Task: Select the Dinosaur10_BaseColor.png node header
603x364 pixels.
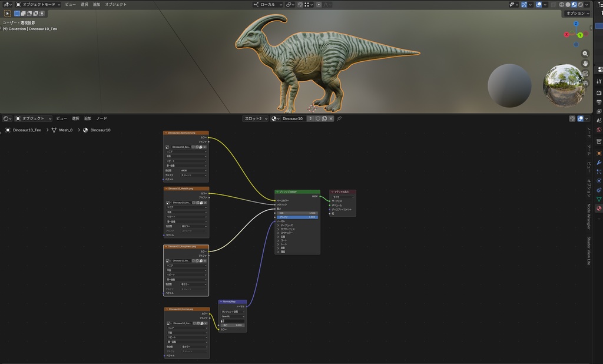Action: pos(186,133)
